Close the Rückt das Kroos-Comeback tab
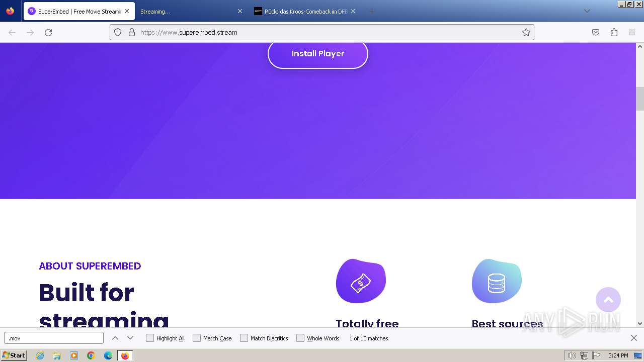The width and height of the screenshot is (644, 362). click(353, 11)
